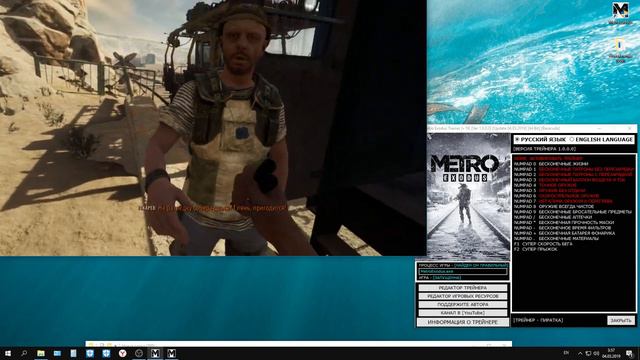Click the [Трейнер - пиратка] status text
The image size is (640, 360).
tap(538, 320)
